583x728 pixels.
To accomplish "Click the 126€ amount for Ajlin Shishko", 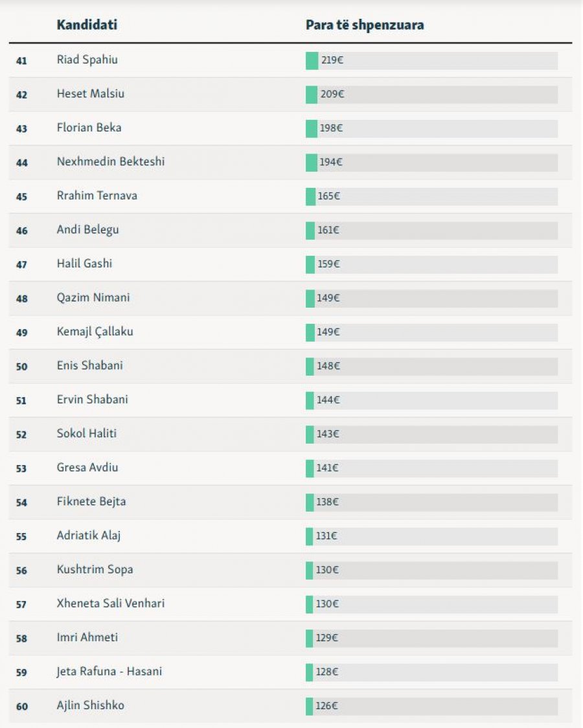I will click(328, 706).
